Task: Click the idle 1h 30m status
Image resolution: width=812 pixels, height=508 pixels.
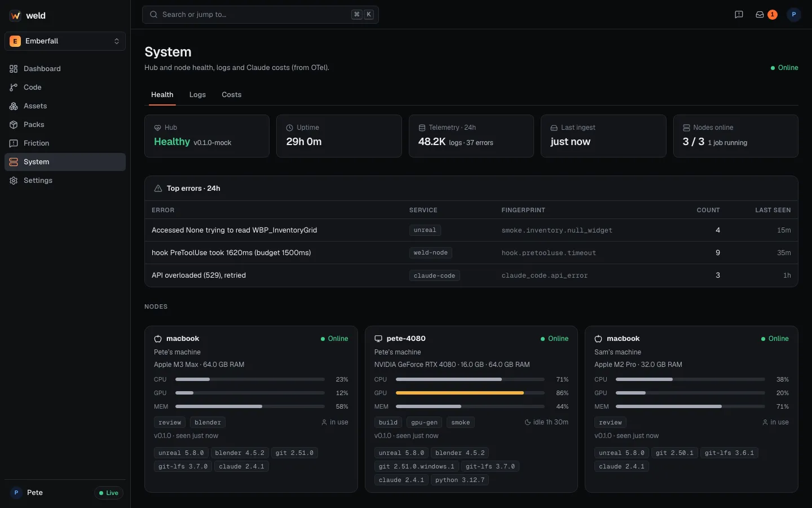Action: (546, 422)
